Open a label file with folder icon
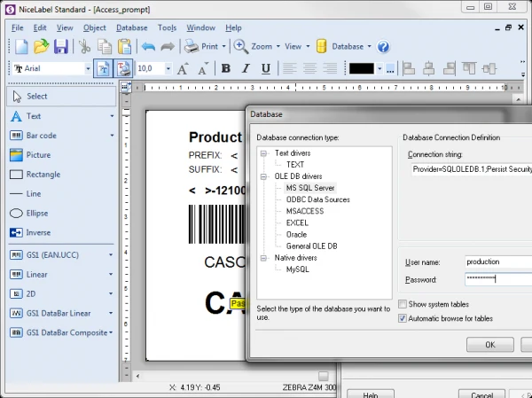This screenshot has width=532, height=398. coord(42,46)
